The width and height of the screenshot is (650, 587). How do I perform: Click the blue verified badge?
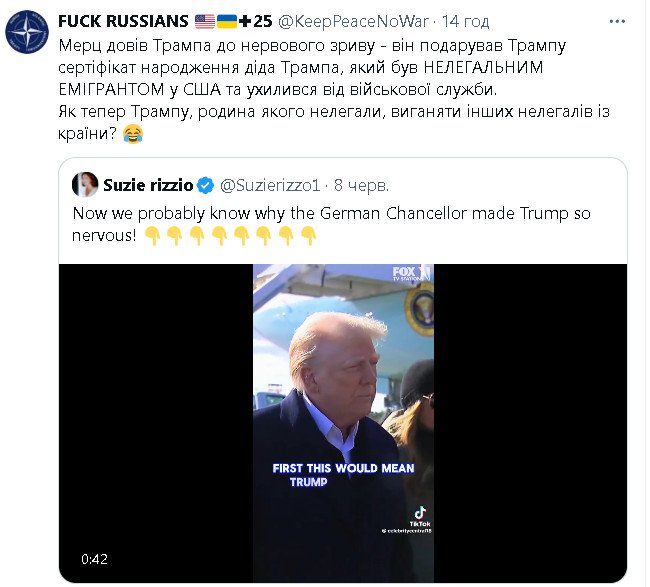[x=205, y=185]
